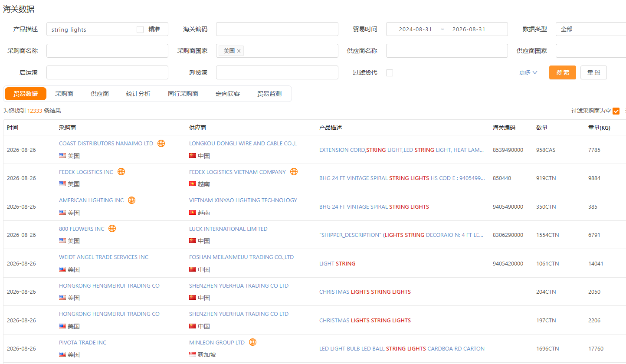The height and width of the screenshot is (364, 626).
Task: Open the 定向获客 tab
Action: click(228, 94)
